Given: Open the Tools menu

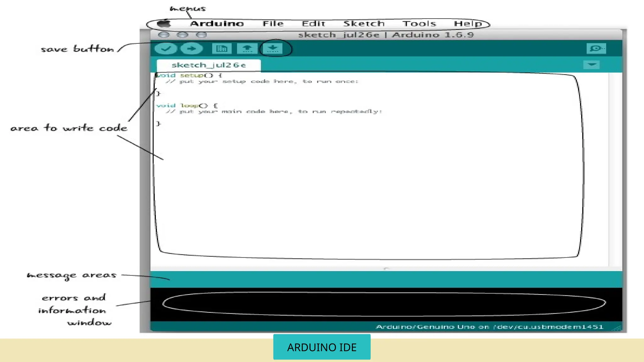Looking at the screenshot, I should (x=419, y=24).
